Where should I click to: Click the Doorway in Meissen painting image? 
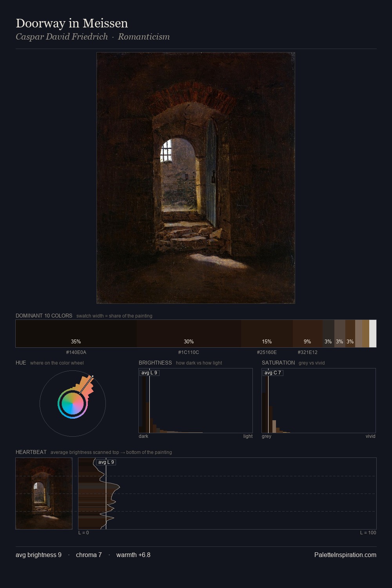point(196,178)
